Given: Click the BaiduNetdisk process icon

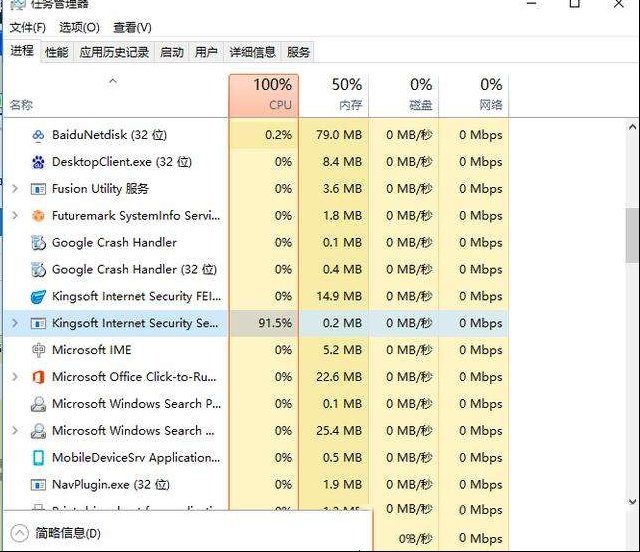Looking at the screenshot, I should 38,135.
